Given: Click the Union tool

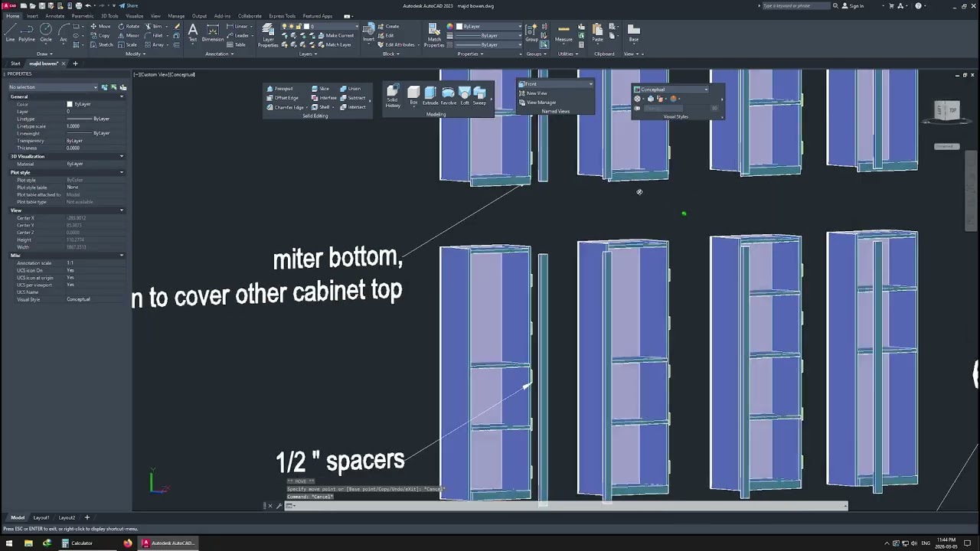Looking at the screenshot, I should [350, 89].
